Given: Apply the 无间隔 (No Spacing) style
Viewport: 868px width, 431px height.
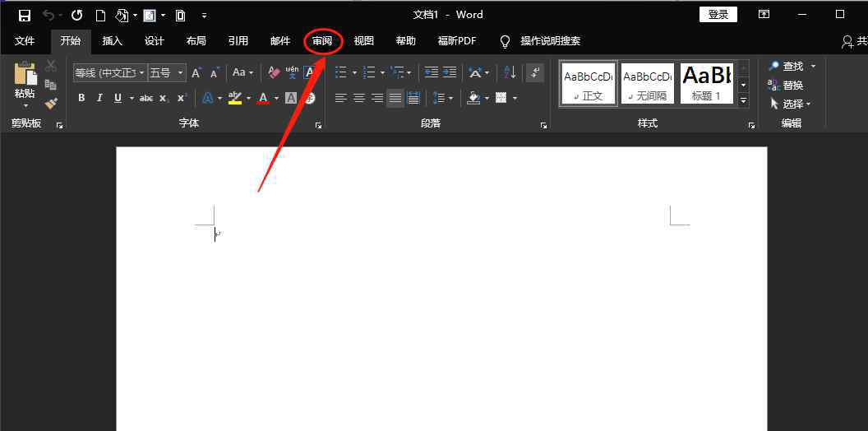Looking at the screenshot, I should [648, 83].
